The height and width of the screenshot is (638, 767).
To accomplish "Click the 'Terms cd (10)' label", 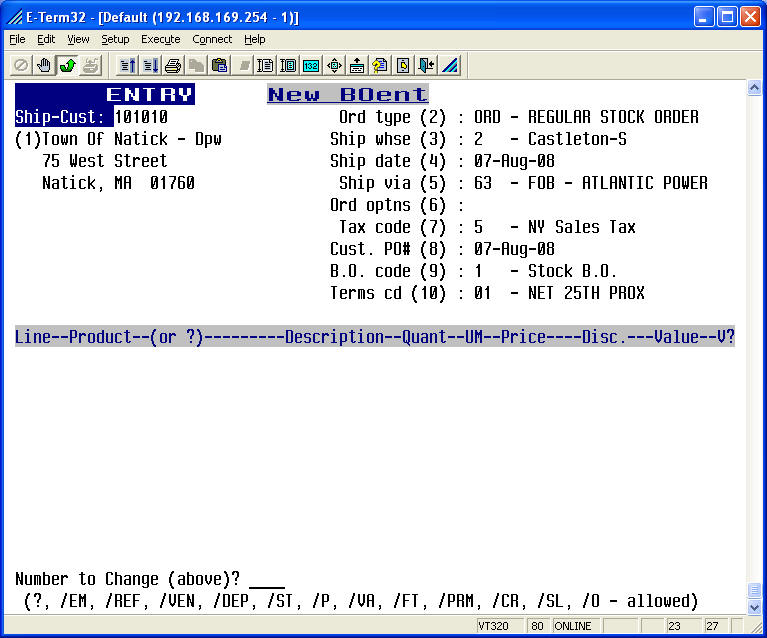I will coord(388,293).
